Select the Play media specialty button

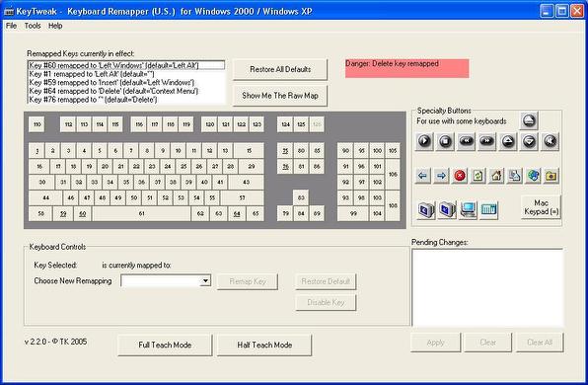(x=424, y=141)
